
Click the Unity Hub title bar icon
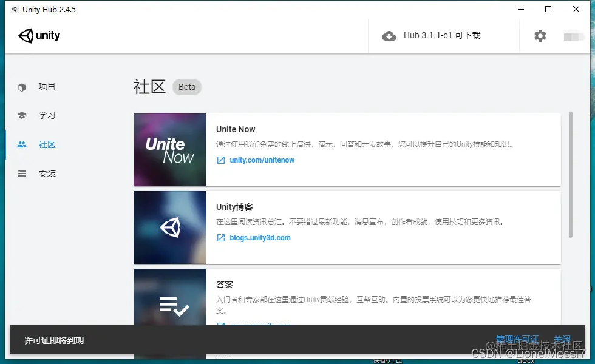click(x=15, y=9)
